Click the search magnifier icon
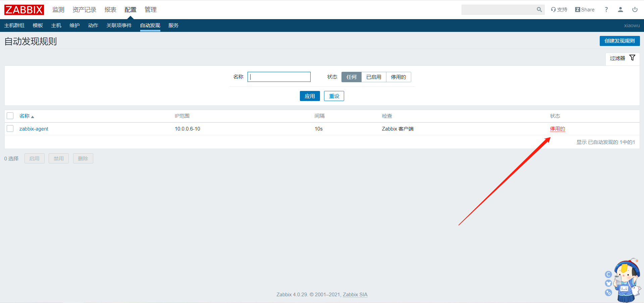 pos(539,10)
